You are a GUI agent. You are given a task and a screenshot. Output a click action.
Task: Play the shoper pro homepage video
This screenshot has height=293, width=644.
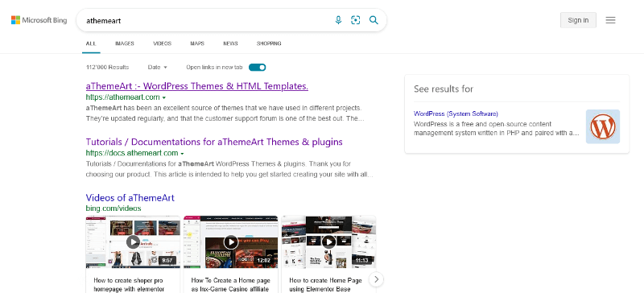pyautogui.click(x=133, y=241)
